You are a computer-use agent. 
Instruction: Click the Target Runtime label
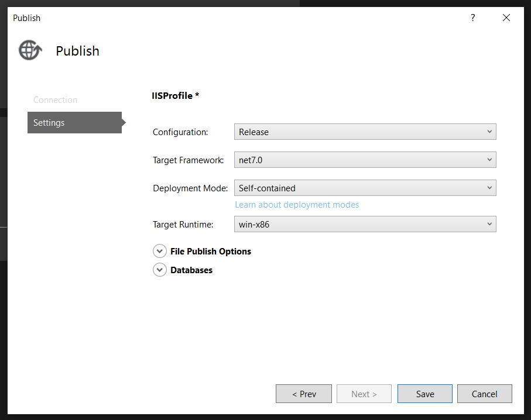pyautogui.click(x=183, y=224)
